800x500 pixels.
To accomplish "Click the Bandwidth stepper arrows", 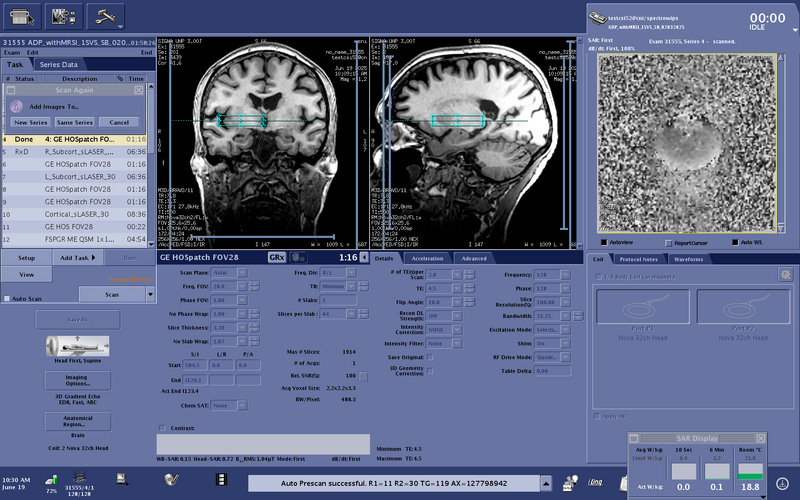I will (578, 316).
